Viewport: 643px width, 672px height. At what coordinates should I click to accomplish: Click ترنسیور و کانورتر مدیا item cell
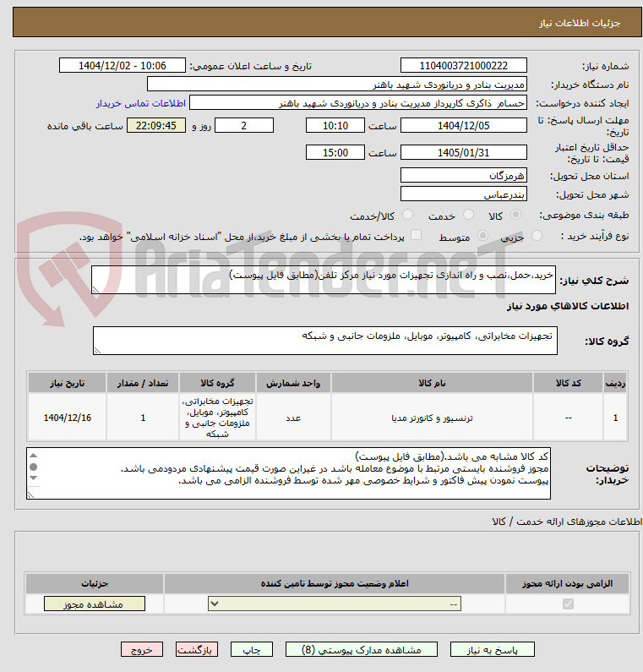(x=432, y=418)
